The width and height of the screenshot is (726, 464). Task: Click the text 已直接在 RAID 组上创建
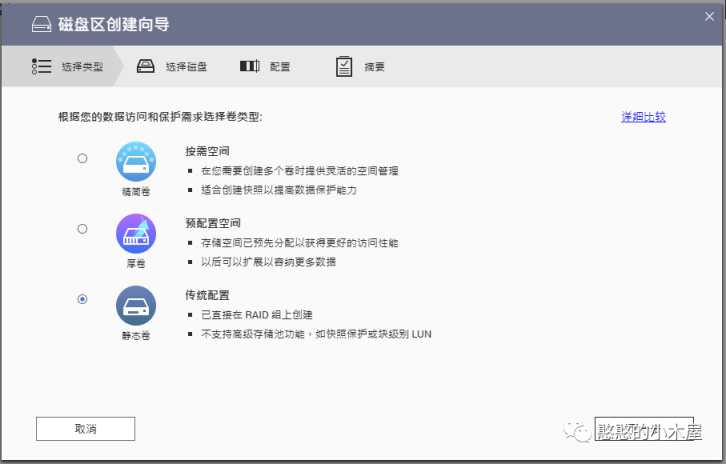click(257, 315)
